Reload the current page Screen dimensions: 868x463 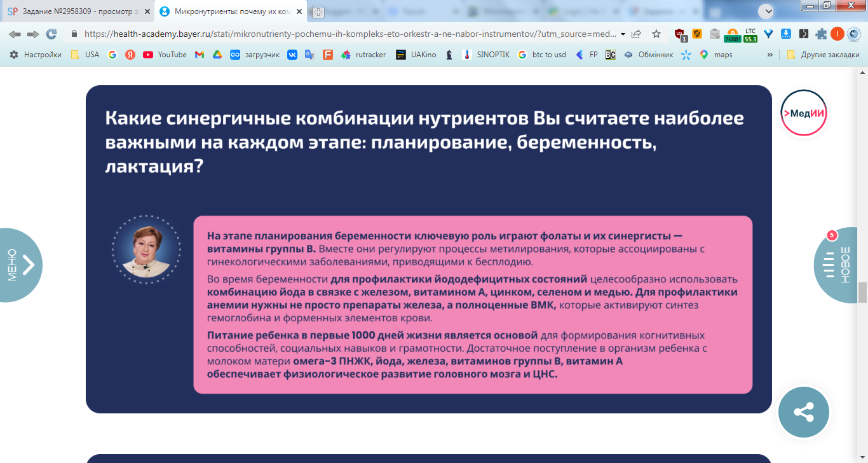51,34
